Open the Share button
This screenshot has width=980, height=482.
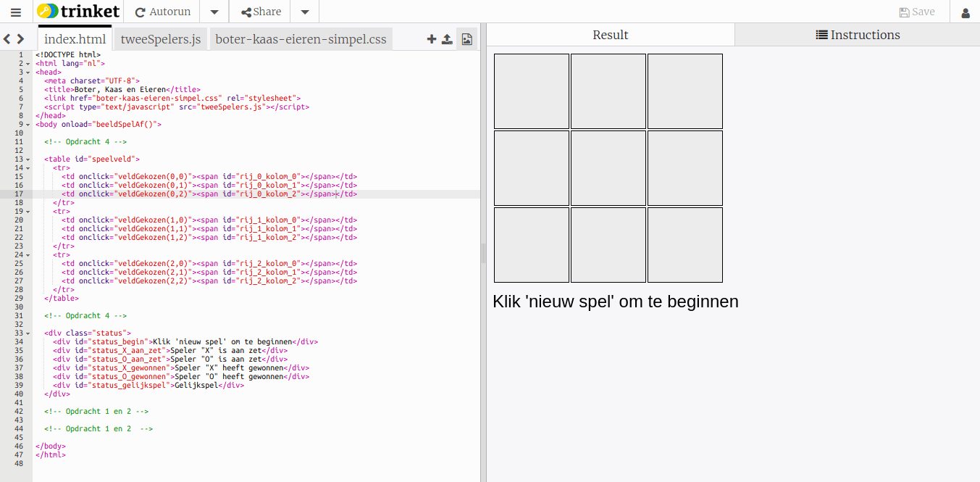click(261, 12)
